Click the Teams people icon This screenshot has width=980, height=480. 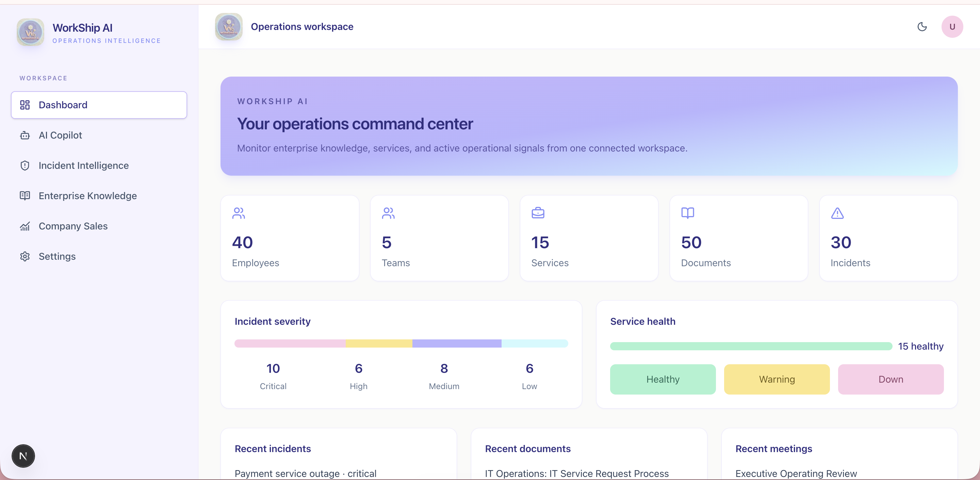click(388, 213)
